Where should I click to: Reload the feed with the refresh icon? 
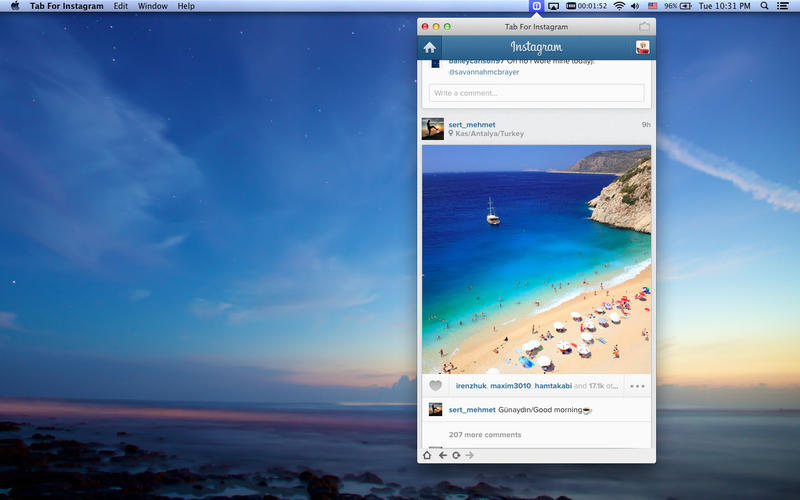tap(456, 455)
